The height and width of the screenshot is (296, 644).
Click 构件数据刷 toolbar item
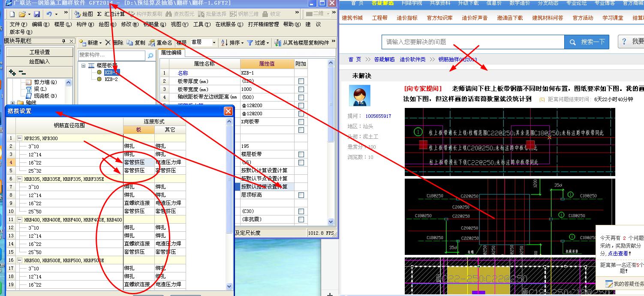pos(146,14)
